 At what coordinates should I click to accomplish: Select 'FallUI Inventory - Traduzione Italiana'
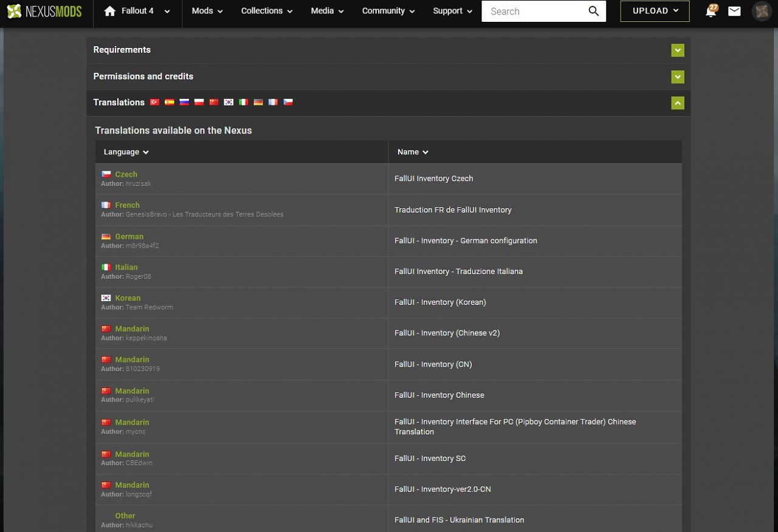tap(458, 271)
